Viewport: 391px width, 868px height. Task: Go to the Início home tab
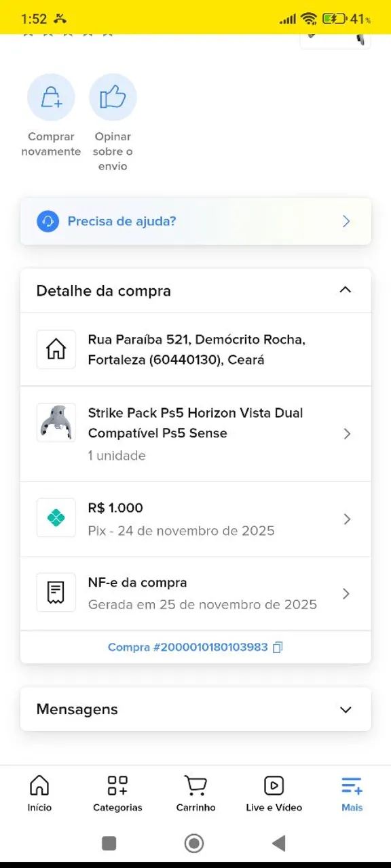pos(39,793)
